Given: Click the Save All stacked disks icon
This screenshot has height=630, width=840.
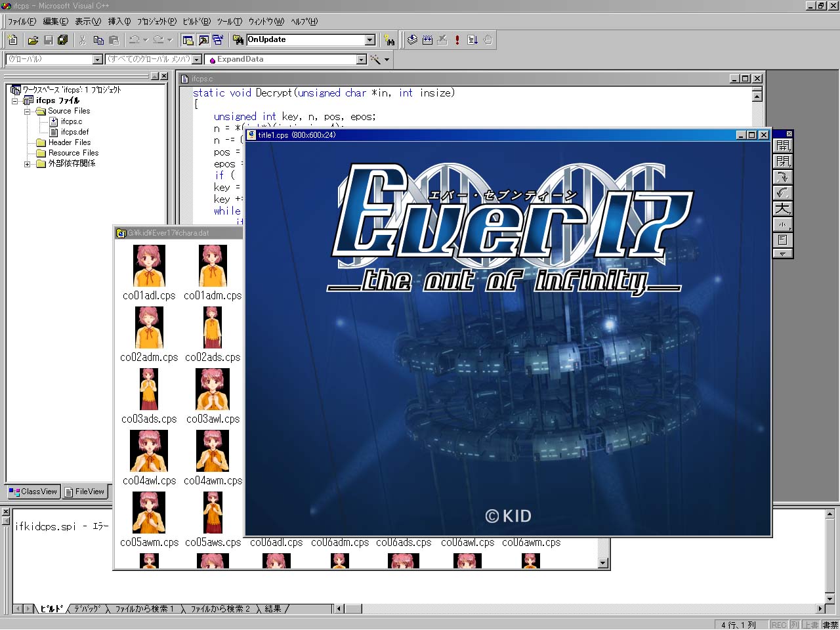Looking at the screenshot, I should (63, 40).
